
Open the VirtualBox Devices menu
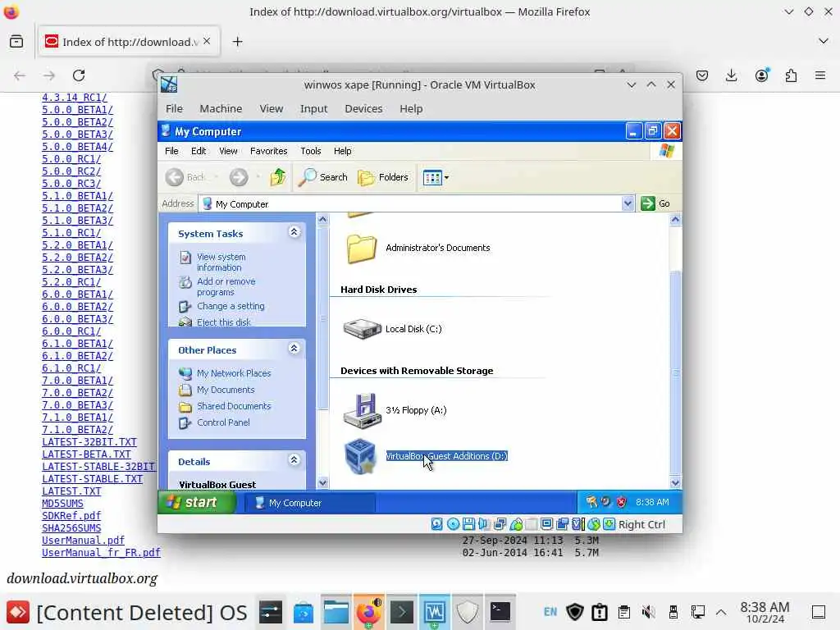[363, 109]
